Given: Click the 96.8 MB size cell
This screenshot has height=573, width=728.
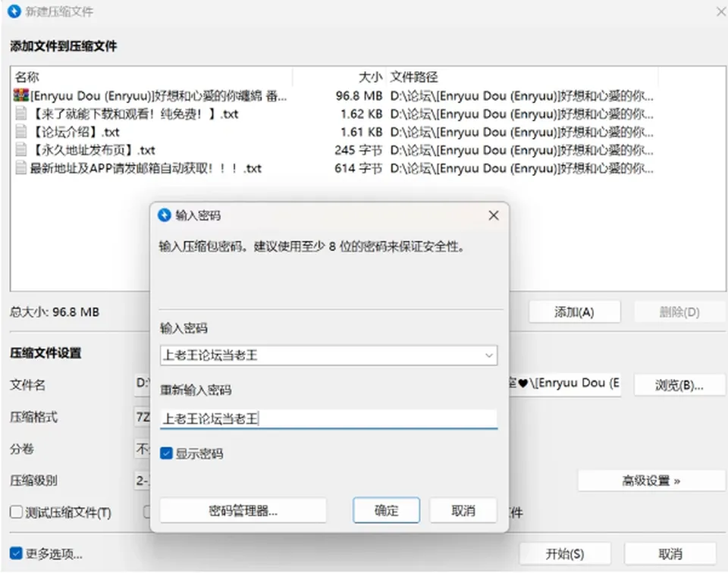Looking at the screenshot, I should (x=359, y=95).
